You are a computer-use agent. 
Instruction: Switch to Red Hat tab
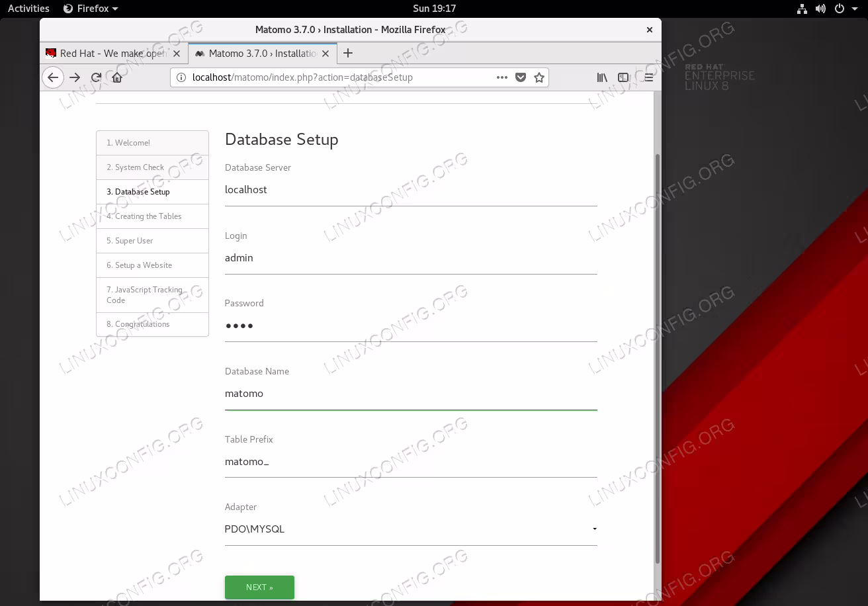click(114, 53)
